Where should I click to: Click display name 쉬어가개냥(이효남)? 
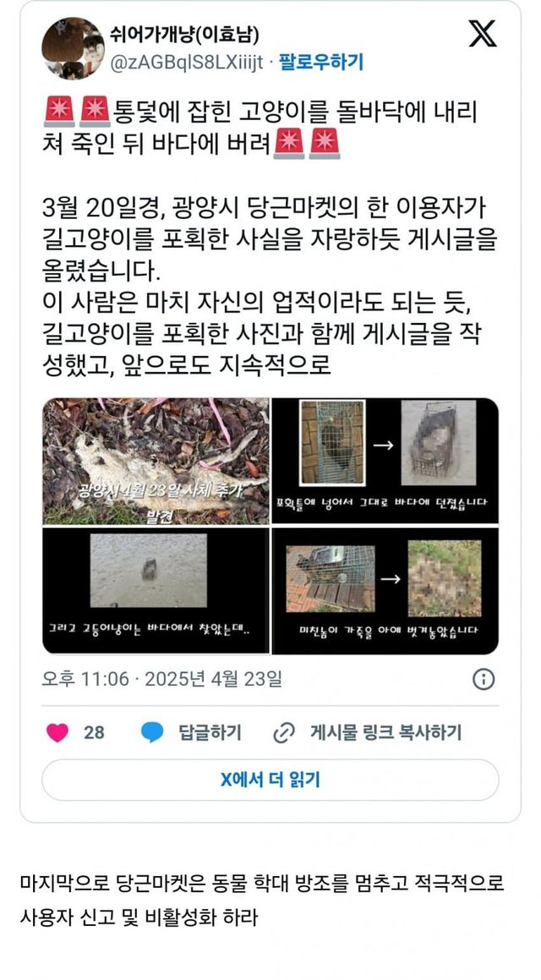pyautogui.click(x=184, y=35)
